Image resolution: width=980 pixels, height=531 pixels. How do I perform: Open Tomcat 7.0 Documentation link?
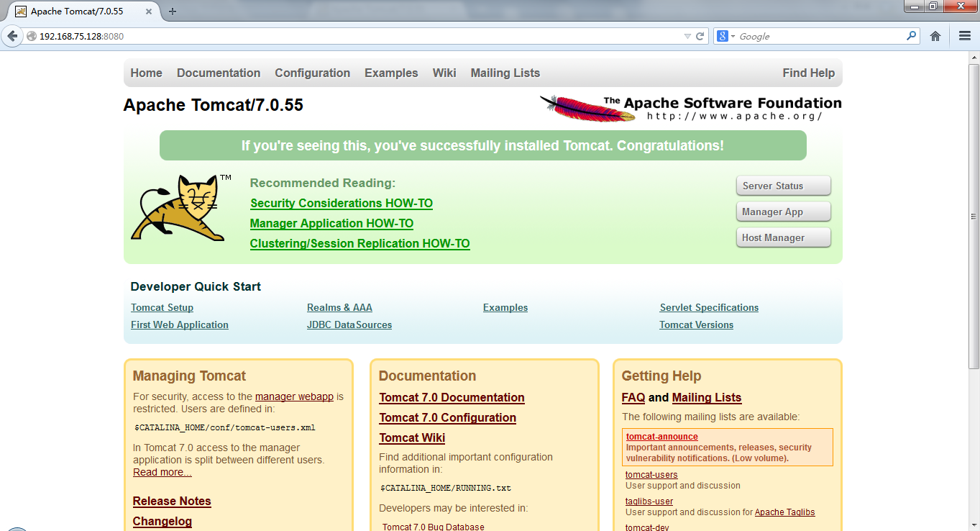[452, 397]
